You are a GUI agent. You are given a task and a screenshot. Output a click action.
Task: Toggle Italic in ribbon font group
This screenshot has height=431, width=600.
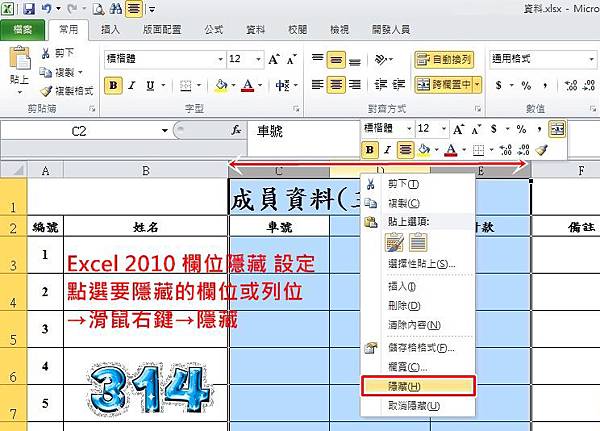[x=132, y=85]
